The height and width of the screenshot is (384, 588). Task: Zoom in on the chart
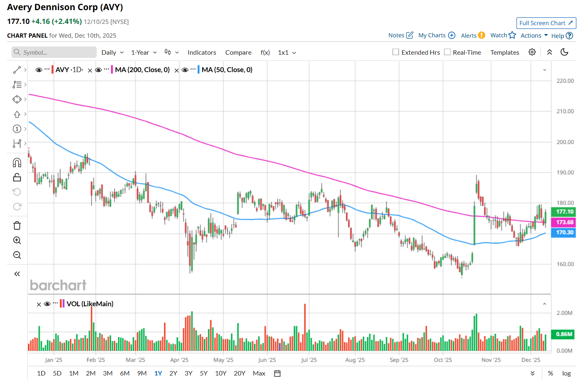coord(17,240)
